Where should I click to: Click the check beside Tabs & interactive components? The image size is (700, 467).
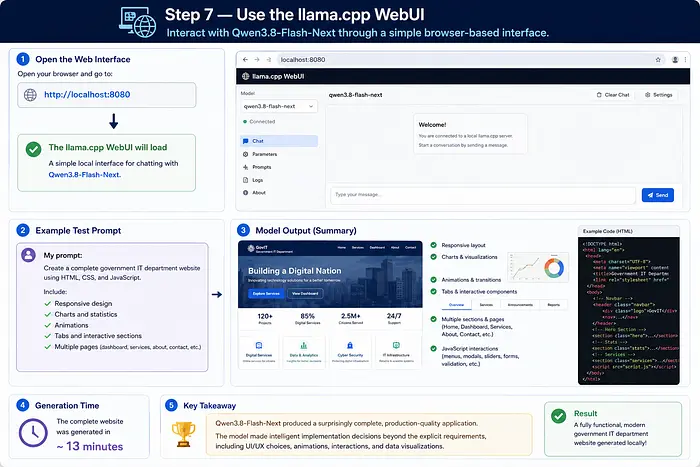pos(433,292)
